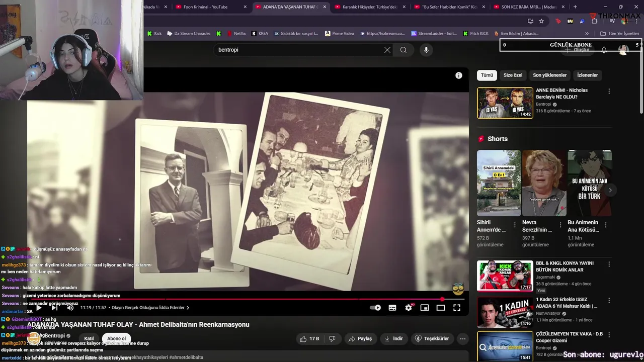The height and width of the screenshot is (362, 644).
Task: Click the Teşekkürler button
Action: point(432,339)
